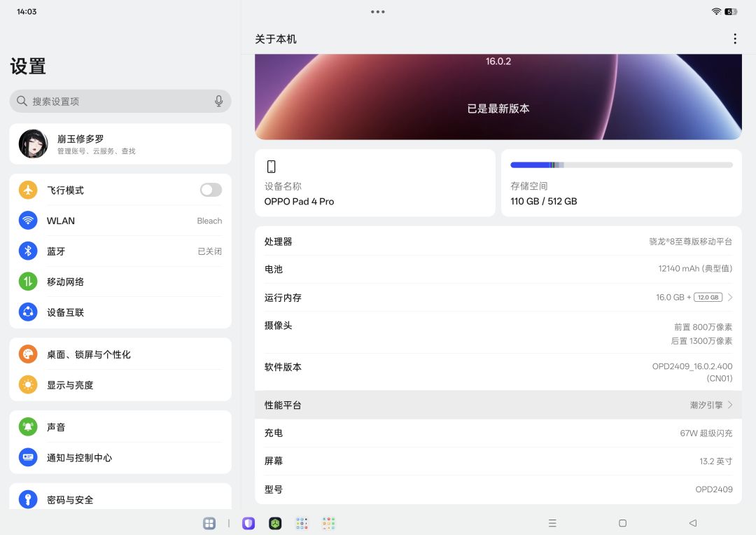Screen dimensions: 756x535
Task: Tap the Bleach network name label
Action: tap(209, 221)
